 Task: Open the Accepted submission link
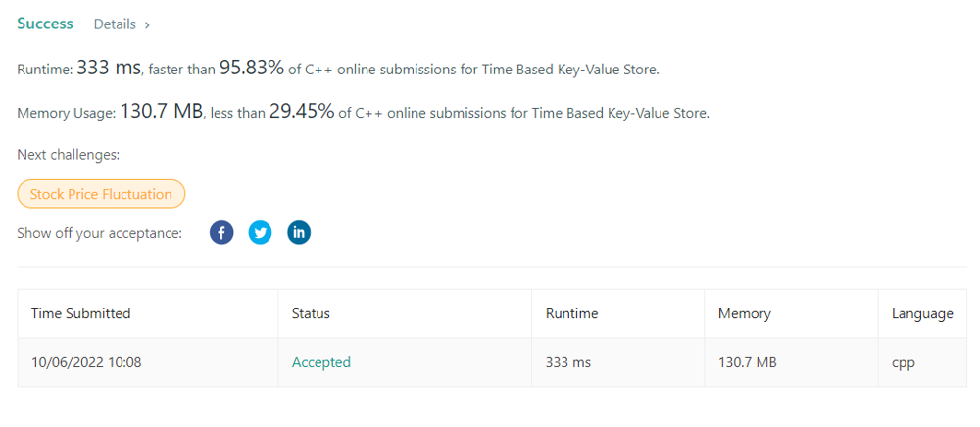click(x=320, y=362)
